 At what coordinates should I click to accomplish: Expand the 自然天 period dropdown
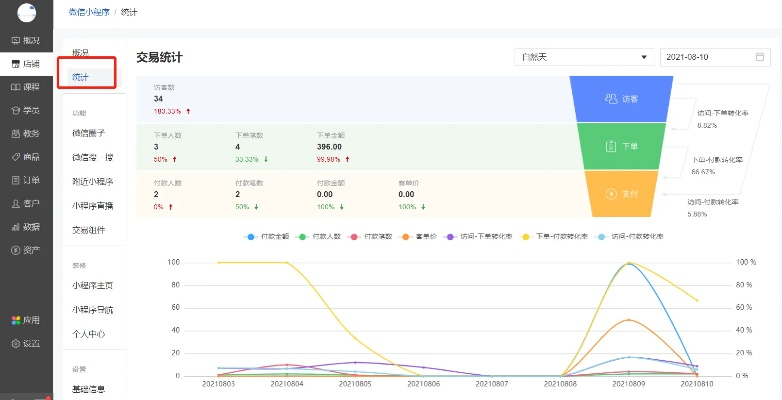[583, 57]
